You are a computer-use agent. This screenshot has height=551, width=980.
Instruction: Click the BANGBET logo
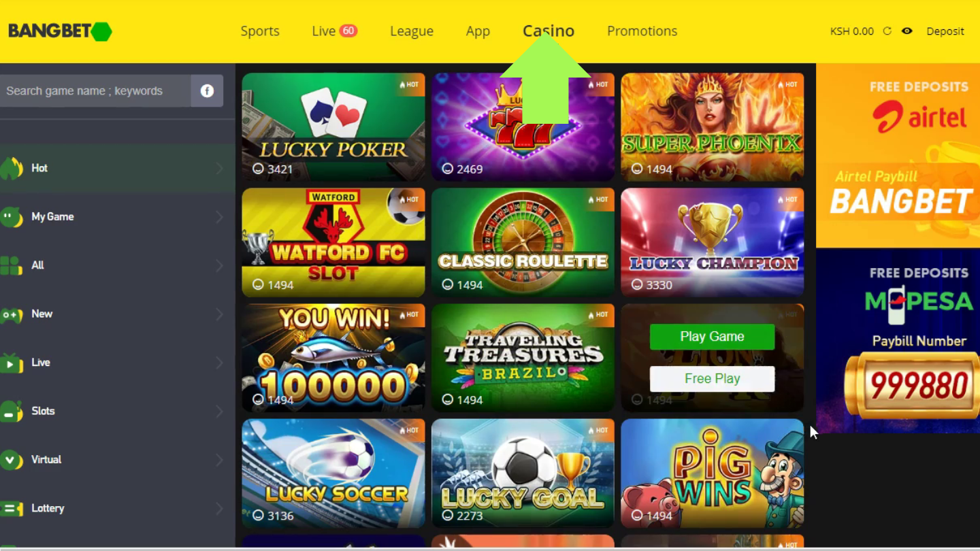60,31
